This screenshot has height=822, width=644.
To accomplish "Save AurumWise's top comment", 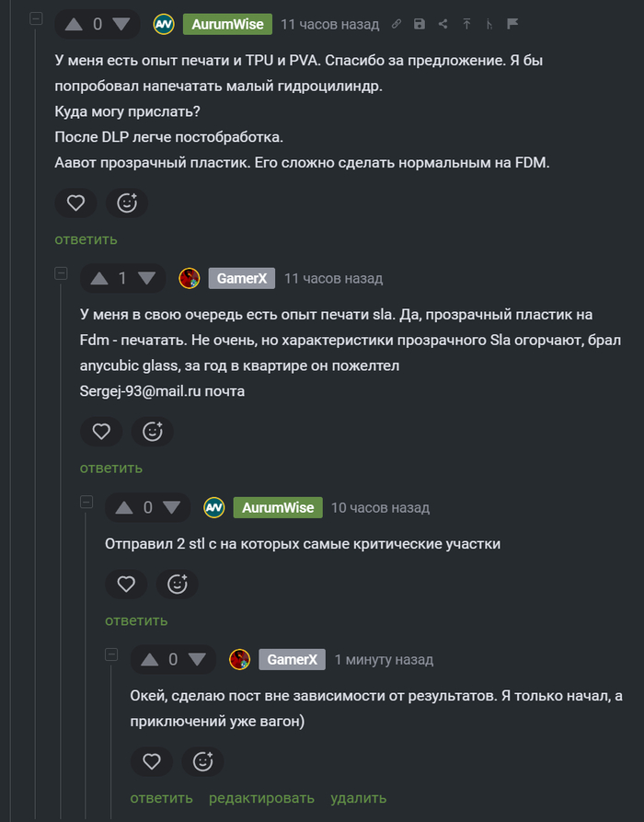I will pyautogui.click(x=420, y=24).
